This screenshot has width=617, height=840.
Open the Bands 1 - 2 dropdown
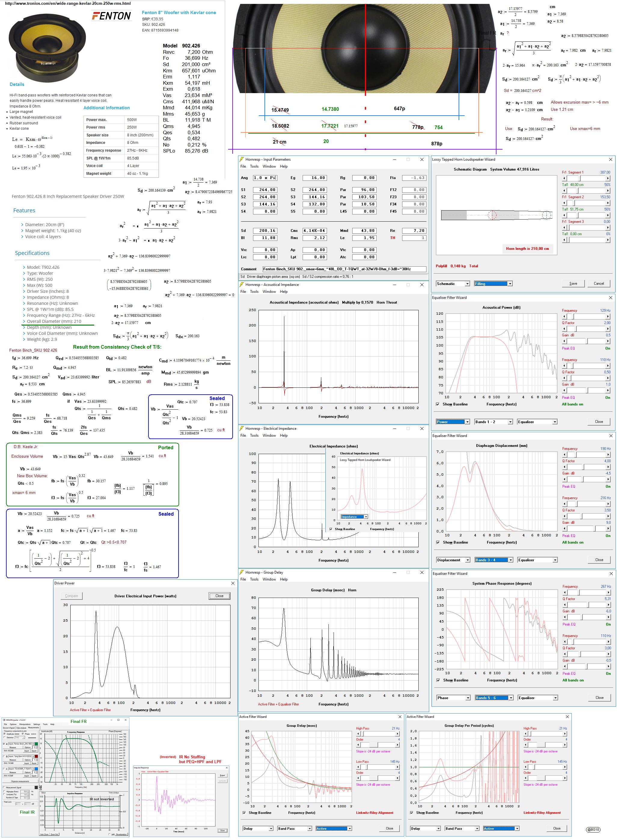[493, 422]
